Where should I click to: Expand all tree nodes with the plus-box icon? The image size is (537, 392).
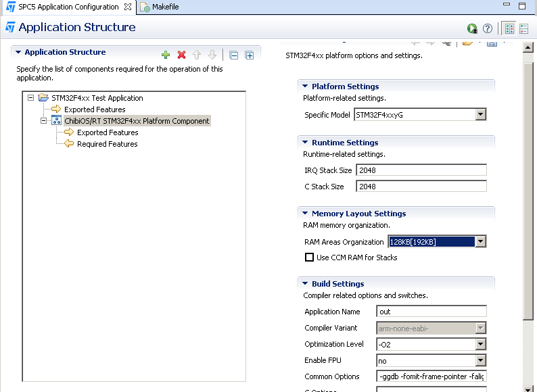pos(250,55)
